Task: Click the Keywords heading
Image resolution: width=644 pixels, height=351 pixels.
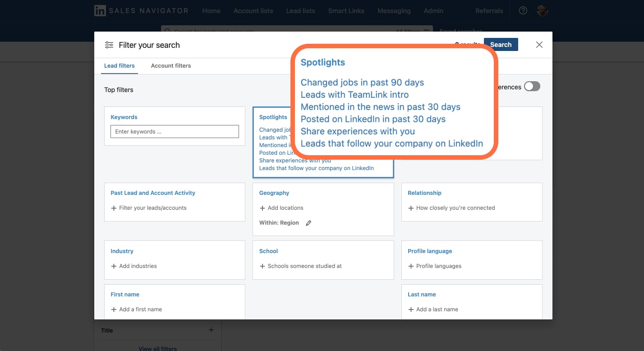Action: (x=124, y=117)
